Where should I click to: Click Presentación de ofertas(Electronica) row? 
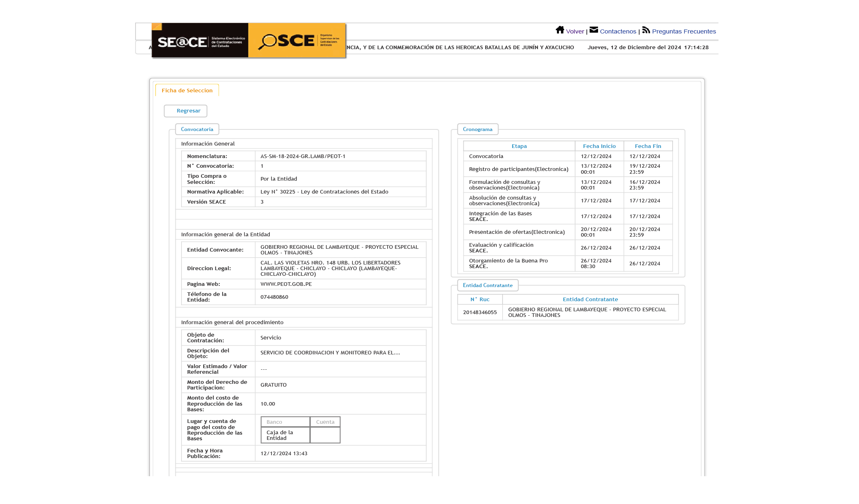568,232
